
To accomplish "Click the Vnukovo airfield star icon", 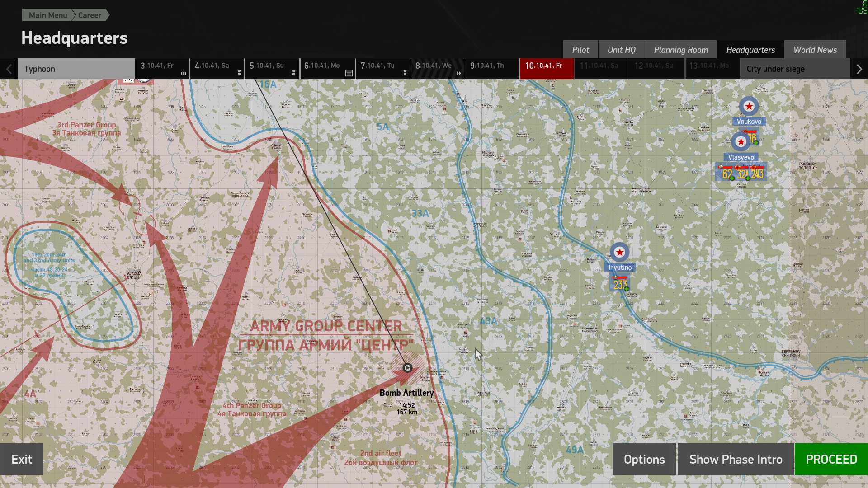I will pyautogui.click(x=749, y=107).
